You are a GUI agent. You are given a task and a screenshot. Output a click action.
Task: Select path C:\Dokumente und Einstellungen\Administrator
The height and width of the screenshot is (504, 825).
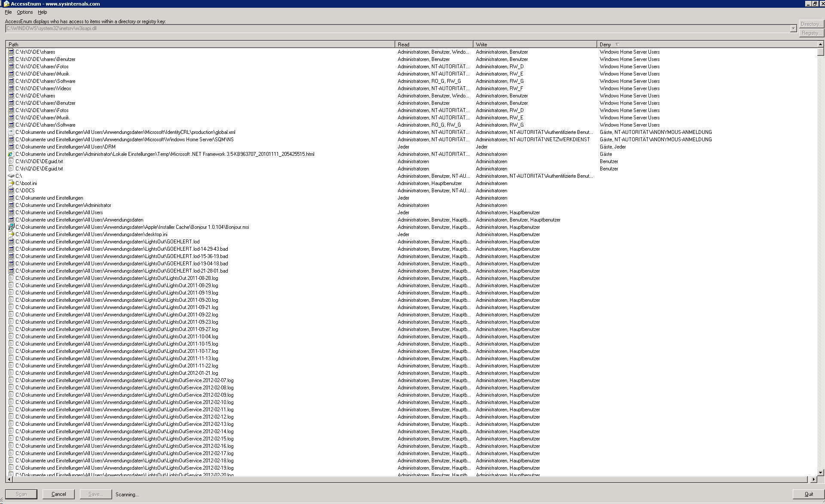pyautogui.click(x=63, y=205)
